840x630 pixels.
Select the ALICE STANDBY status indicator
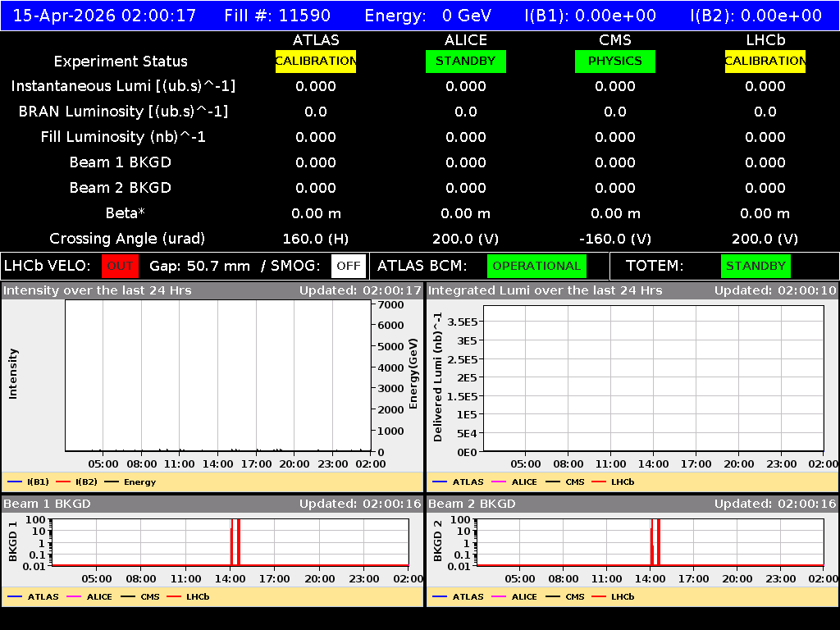(x=465, y=61)
